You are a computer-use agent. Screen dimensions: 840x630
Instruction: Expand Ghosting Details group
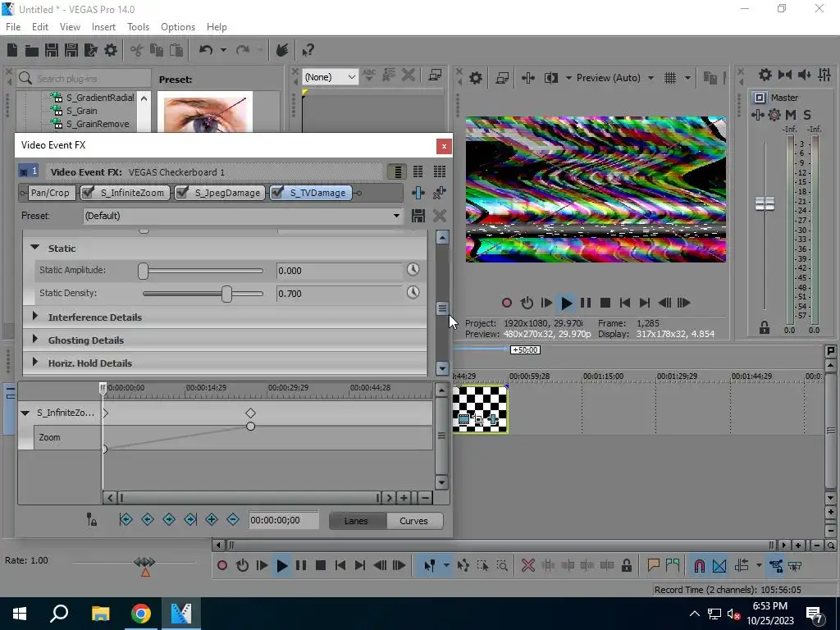[35, 339]
